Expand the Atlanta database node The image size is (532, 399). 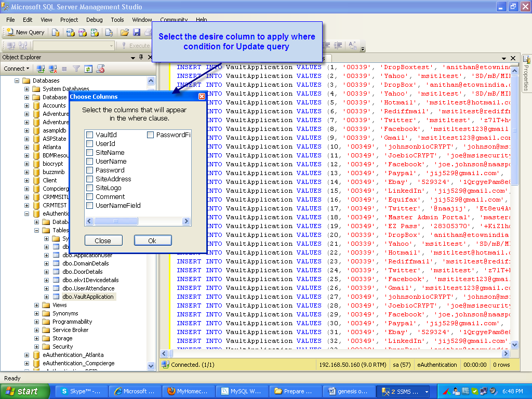26,147
